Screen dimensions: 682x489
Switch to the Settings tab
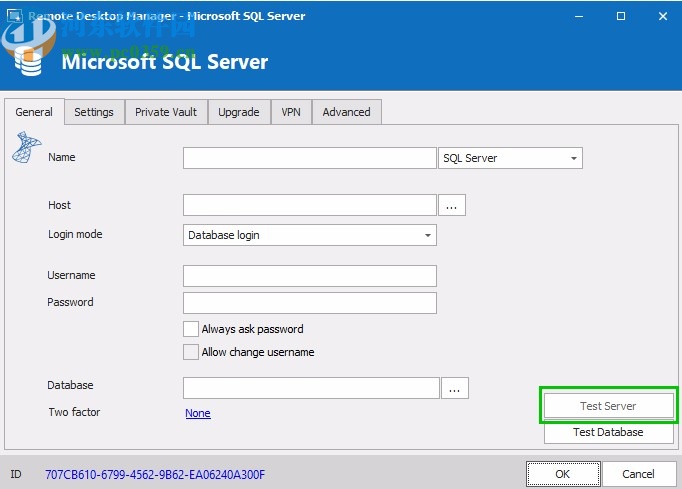coord(94,112)
